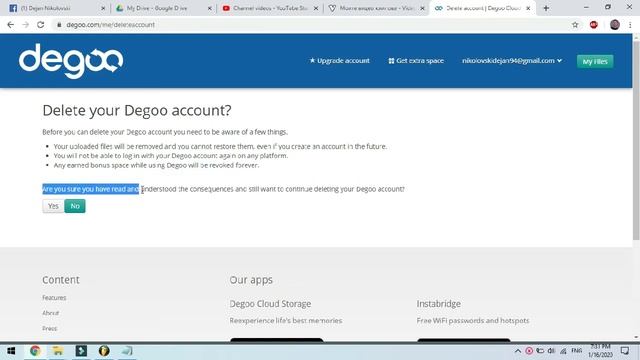Go forward in browser history

pyautogui.click(x=25, y=25)
